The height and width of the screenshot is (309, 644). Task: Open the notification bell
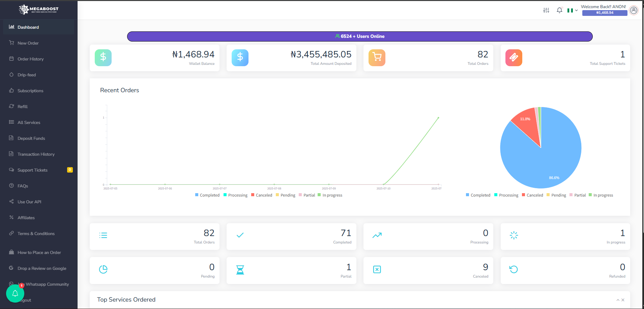559,10
